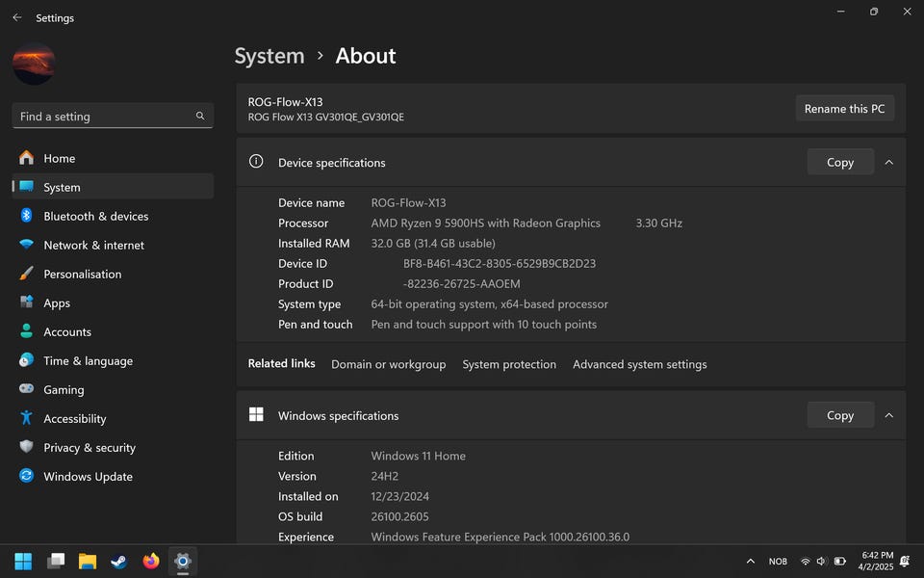Launch Firefox from the taskbar
Viewport: 924px width, 578px height.
pyautogui.click(x=151, y=561)
